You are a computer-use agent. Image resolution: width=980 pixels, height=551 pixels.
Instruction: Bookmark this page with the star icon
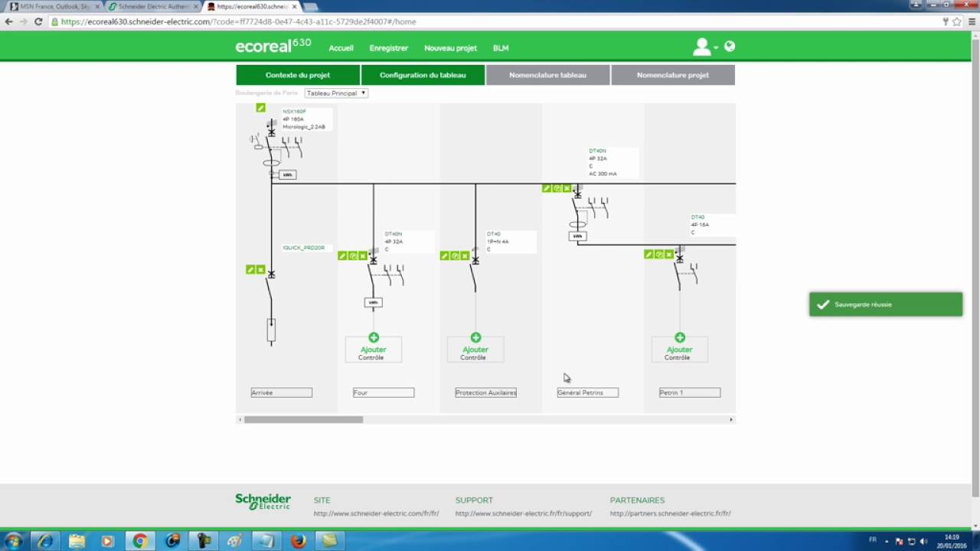[957, 21]
